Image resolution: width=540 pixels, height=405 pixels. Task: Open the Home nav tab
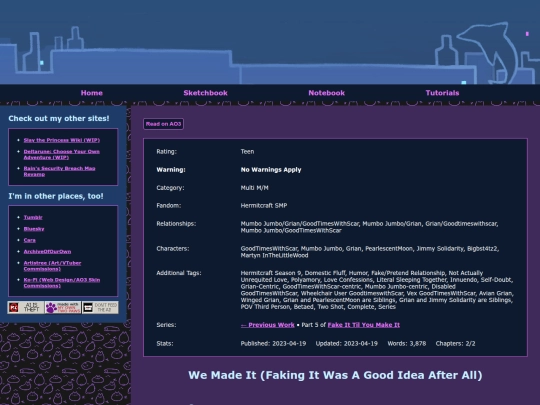tap(92, 93)
